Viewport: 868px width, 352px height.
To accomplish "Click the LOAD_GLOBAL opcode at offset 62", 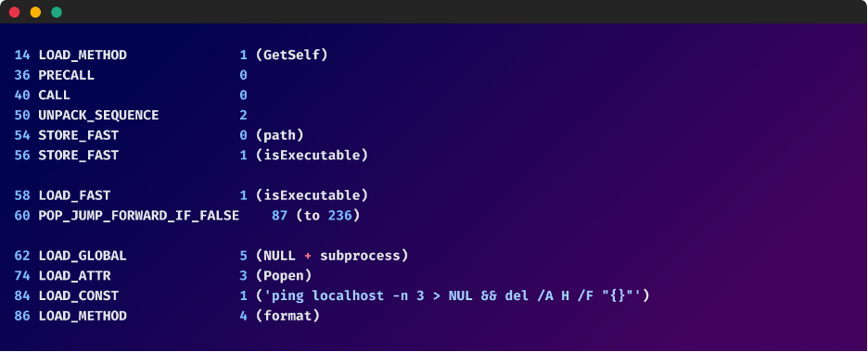I will [x=83, y=256].
